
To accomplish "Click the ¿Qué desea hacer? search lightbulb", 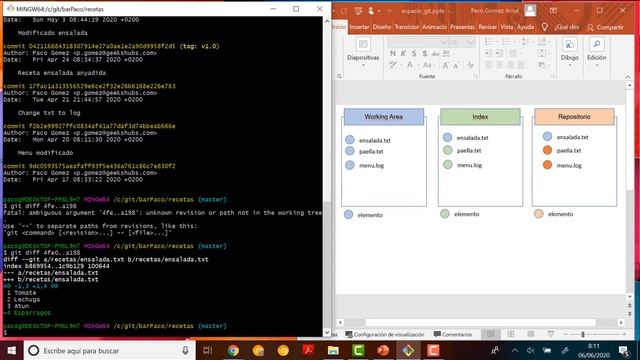I will point(544,27).
